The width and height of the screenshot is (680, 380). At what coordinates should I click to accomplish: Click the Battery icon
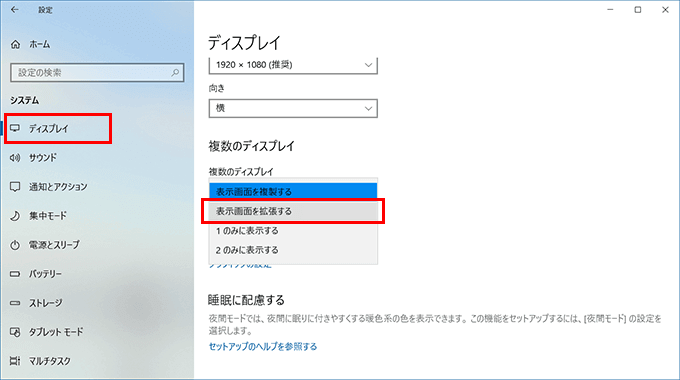(15, 274)
